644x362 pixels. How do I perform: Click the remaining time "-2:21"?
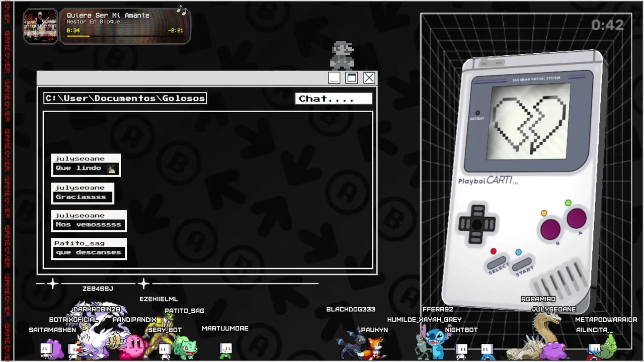[175, 31]
